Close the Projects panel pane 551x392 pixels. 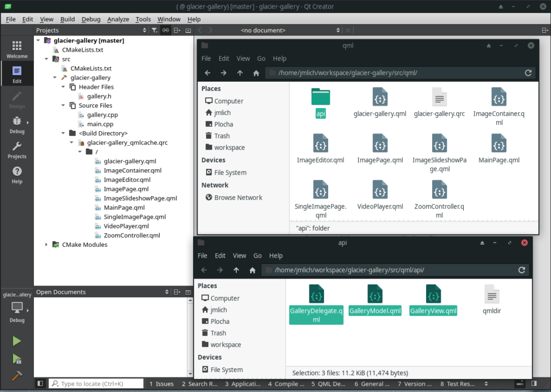tap(188, 30)
